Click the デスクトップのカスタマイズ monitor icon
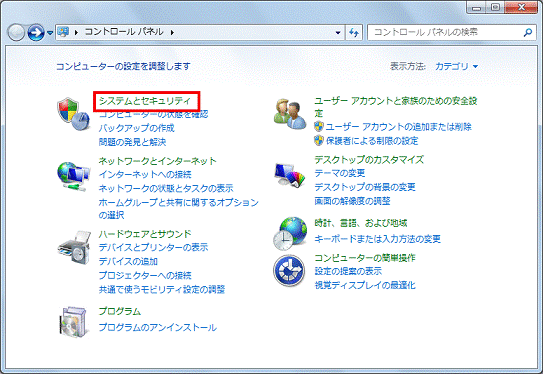This screenshot has height=374, width=543. 290,175
